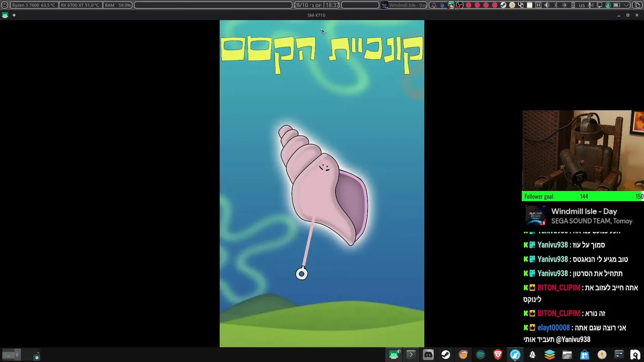644x362 pixels.
Task: Switch the us keyboard layout indicator
Action: click(x=582, y=5)
